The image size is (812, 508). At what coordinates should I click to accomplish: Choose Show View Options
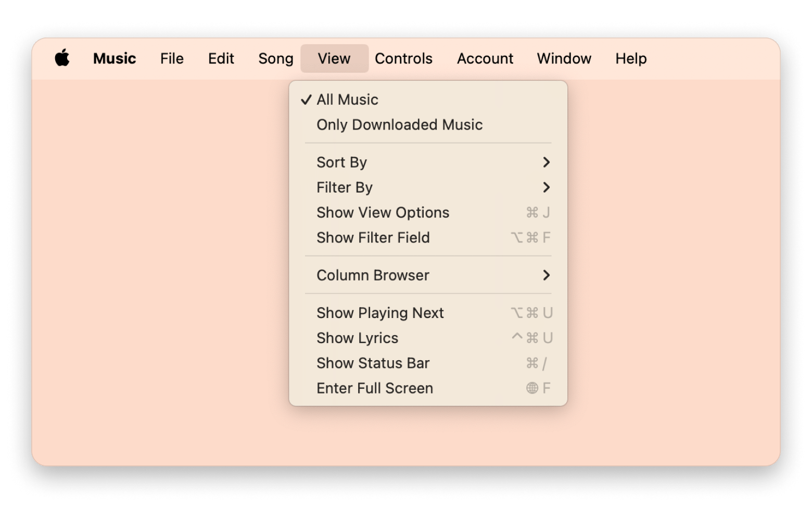[x=383, y=212]
